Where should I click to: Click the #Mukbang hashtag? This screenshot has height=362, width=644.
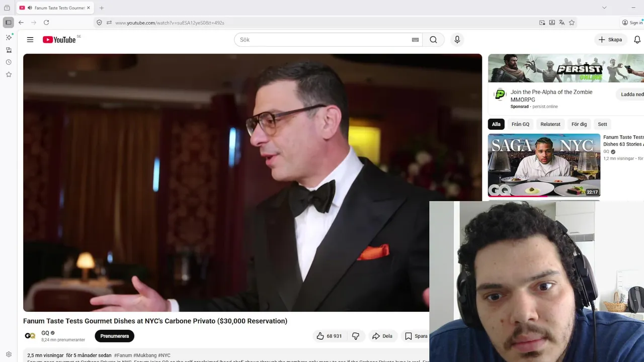click(x=145, y=355)
